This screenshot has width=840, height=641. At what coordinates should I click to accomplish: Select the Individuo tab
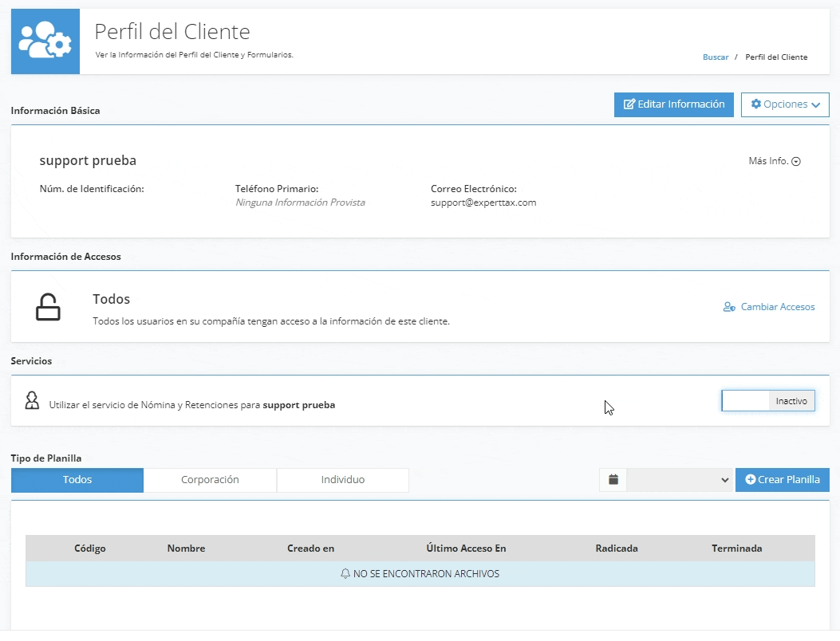click(x=343, y=480)
